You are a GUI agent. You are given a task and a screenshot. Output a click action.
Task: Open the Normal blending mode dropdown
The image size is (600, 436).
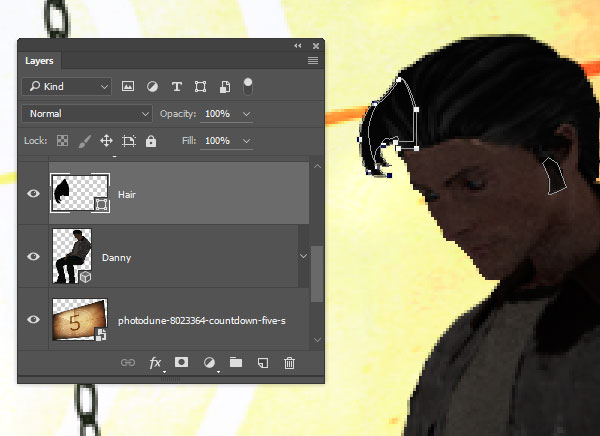[87, 114]
